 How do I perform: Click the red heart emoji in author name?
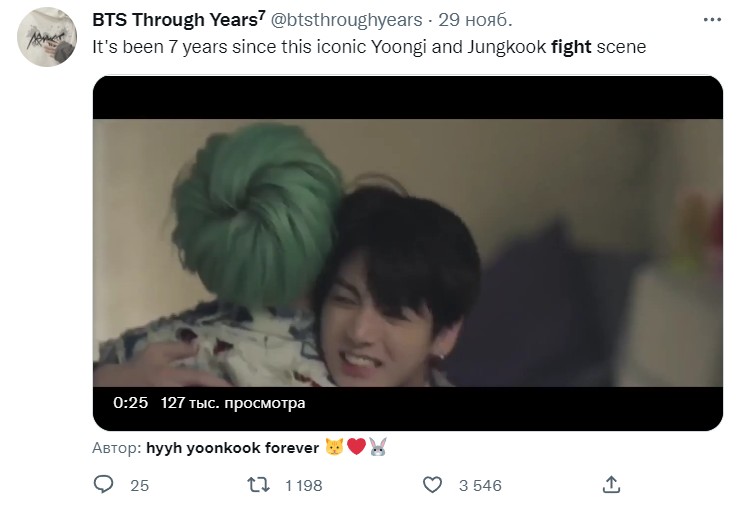pyautogui.click(x=356, y=447)
